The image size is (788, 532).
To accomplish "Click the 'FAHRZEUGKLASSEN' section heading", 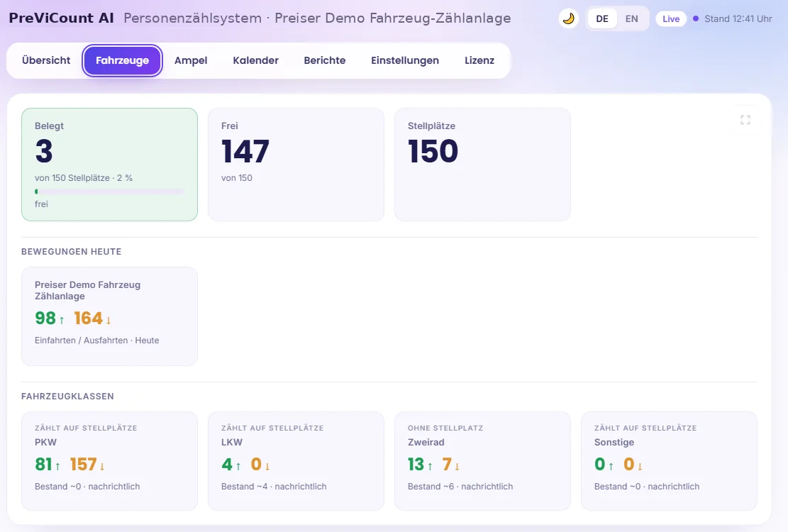I will pos(67,397).
